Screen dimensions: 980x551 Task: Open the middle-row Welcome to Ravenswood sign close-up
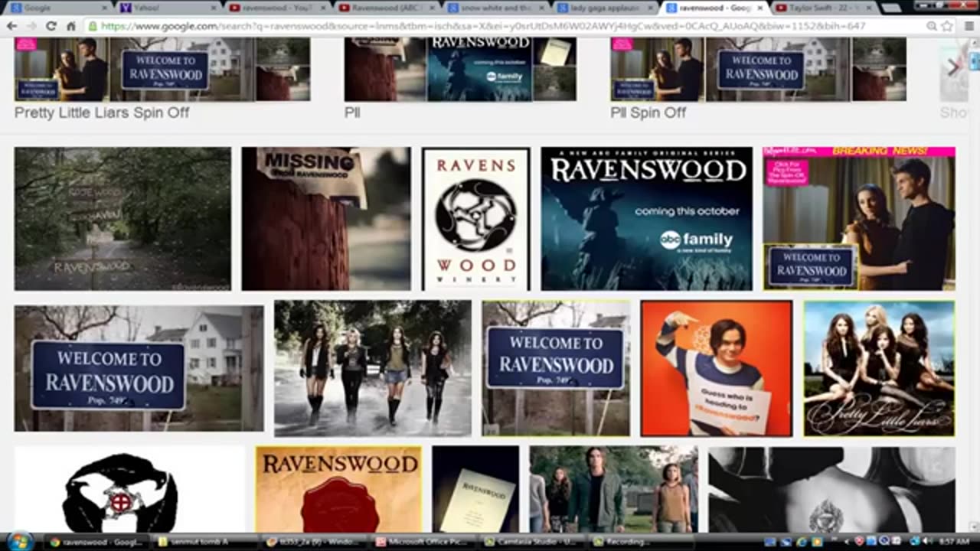pos(556,368)
